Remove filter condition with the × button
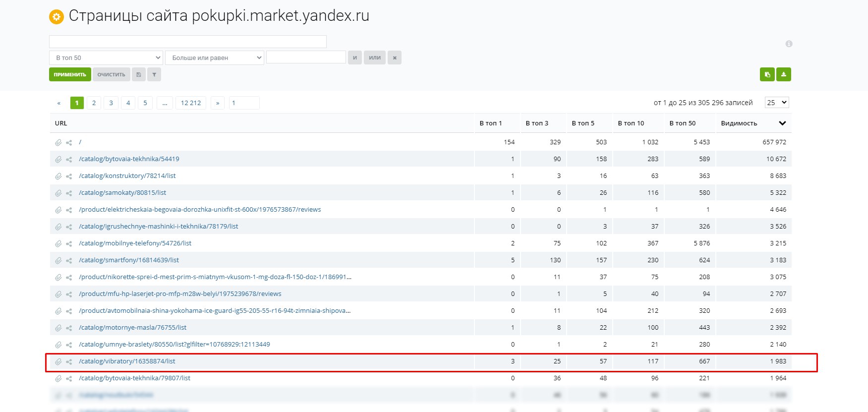The height and width of the screenshot is (412, 868). click(x=395, y=58)
